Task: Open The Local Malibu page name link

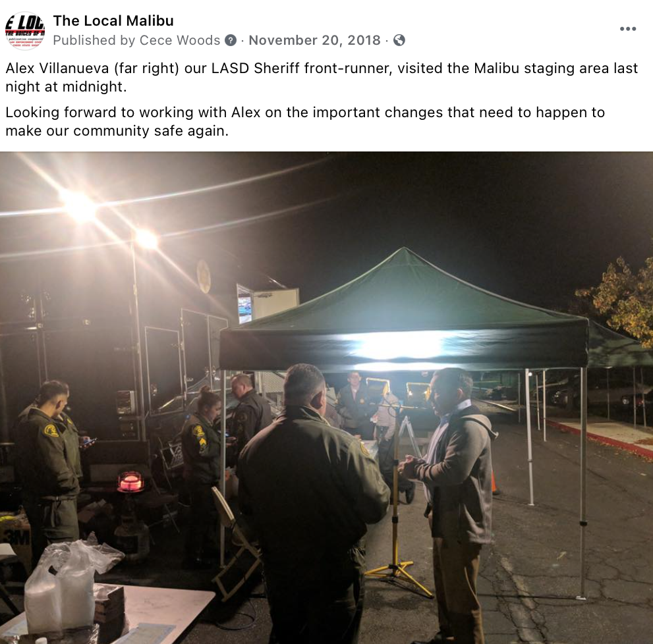Action: [x=113, y=20]
